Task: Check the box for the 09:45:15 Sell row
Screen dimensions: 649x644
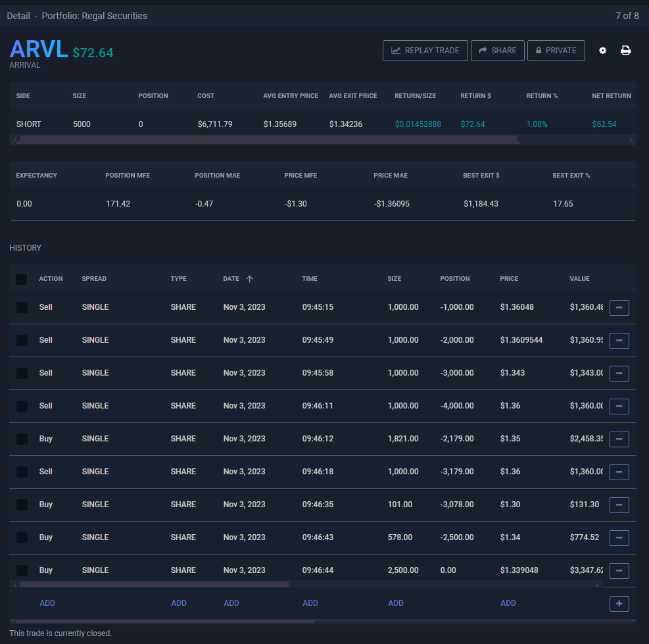Action: tap(22, 307)
